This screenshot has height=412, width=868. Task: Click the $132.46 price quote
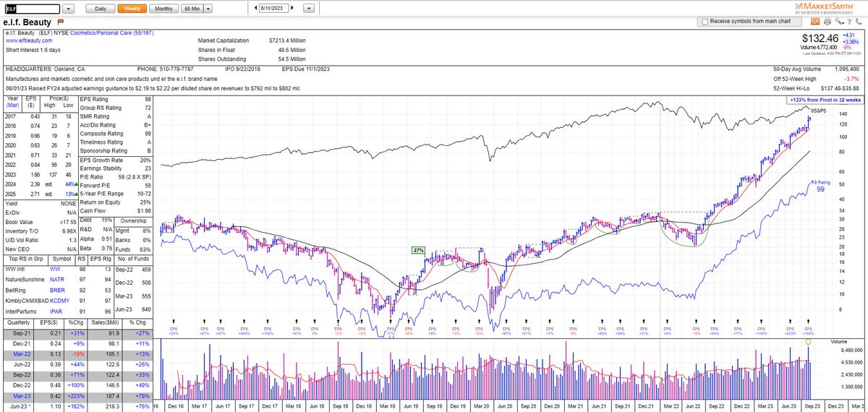(821, 38)
